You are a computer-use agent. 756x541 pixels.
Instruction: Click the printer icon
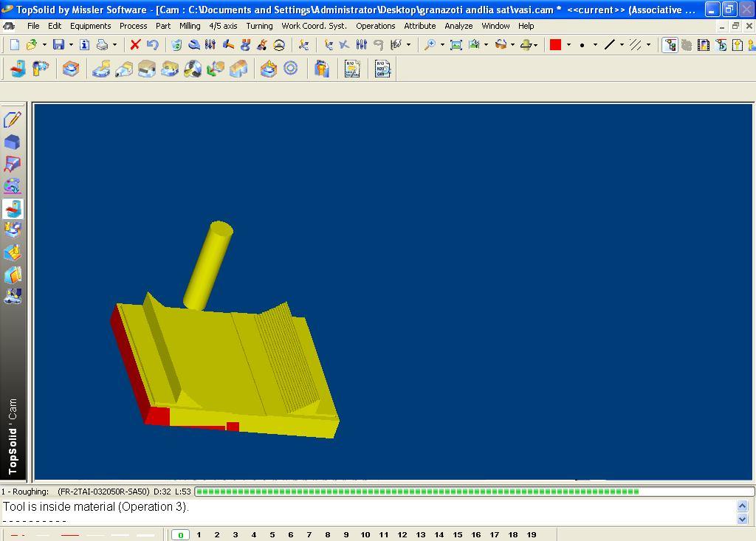102,45
